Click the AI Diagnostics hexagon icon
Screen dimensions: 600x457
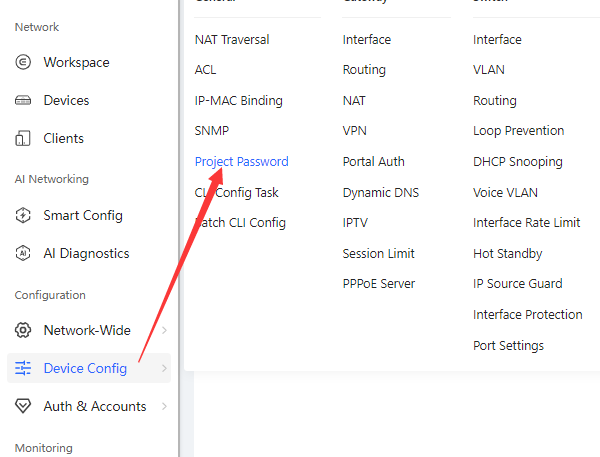[23, 253]
